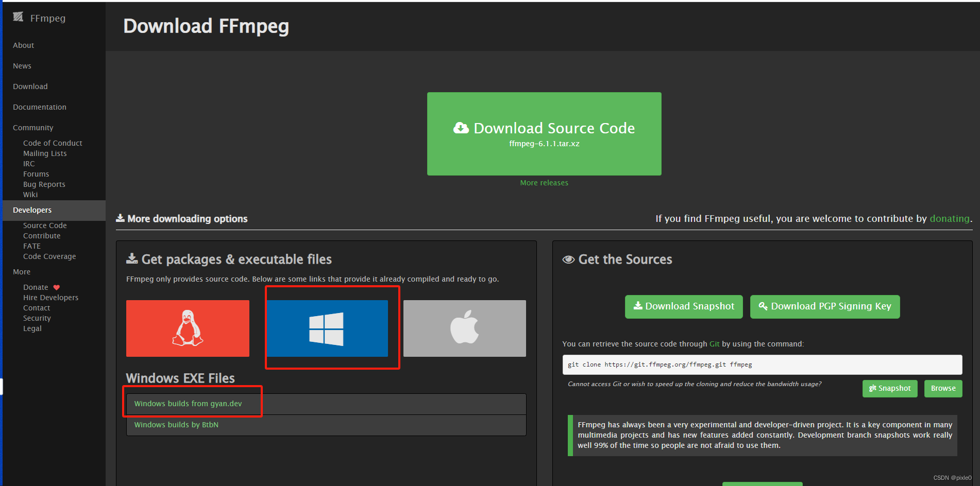Image resolution: width=980 pixels, height=486 pixels.
Task: Open the Linux penguin packages tile
Action: click(188, 328)
